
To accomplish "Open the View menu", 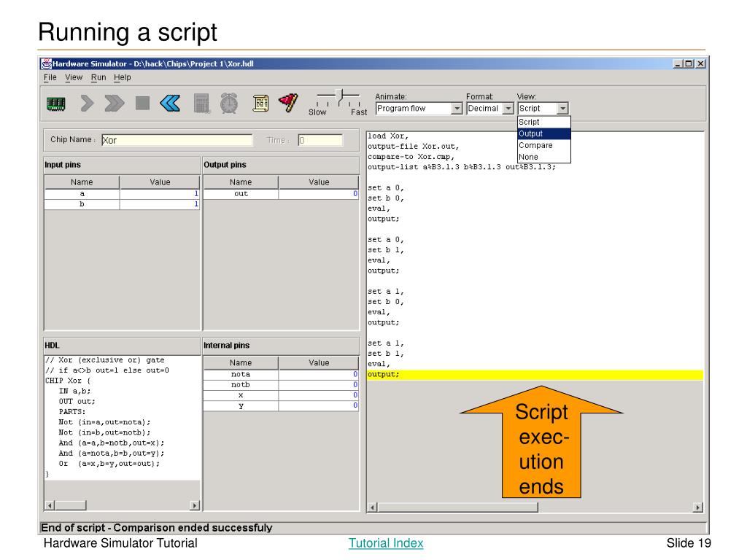I will click(74, 77).
